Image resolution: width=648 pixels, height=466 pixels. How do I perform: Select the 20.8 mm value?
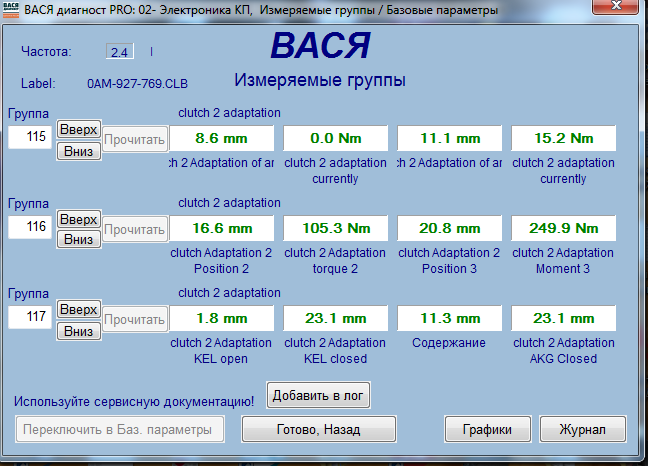pos(450,228)
